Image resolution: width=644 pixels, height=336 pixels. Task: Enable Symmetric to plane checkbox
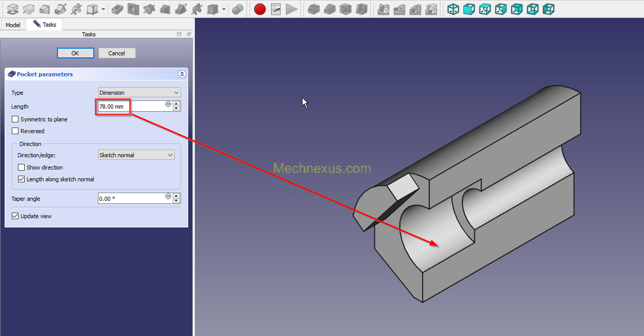(15, 119)
